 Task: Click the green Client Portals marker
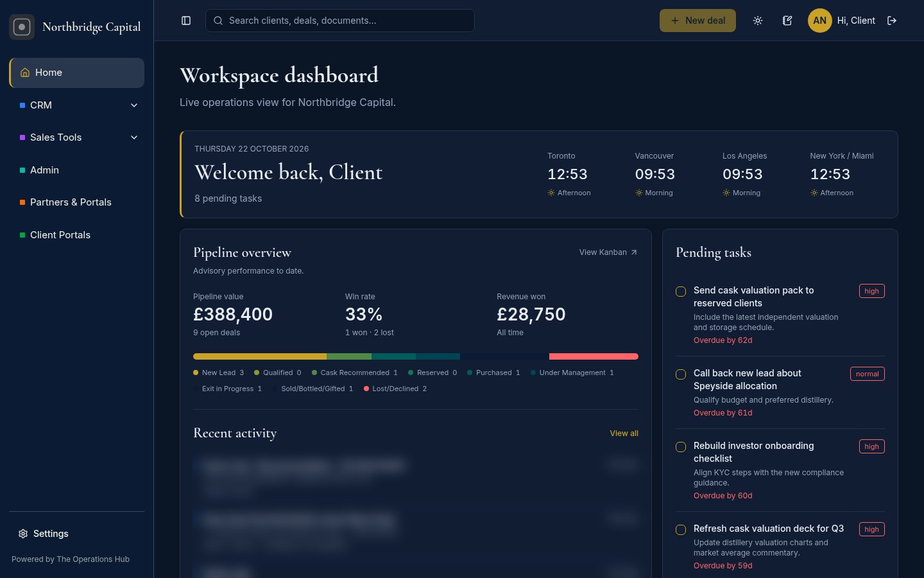click(22, 235)
